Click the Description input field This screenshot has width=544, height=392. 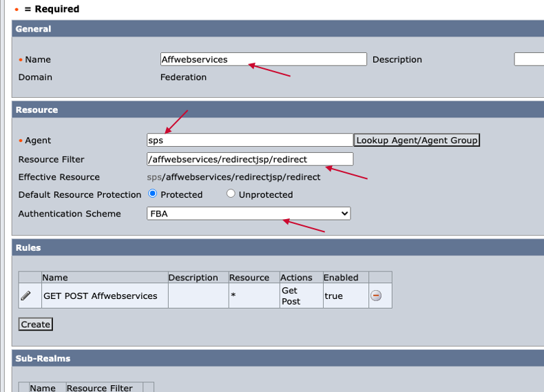[x=529, y=59]
